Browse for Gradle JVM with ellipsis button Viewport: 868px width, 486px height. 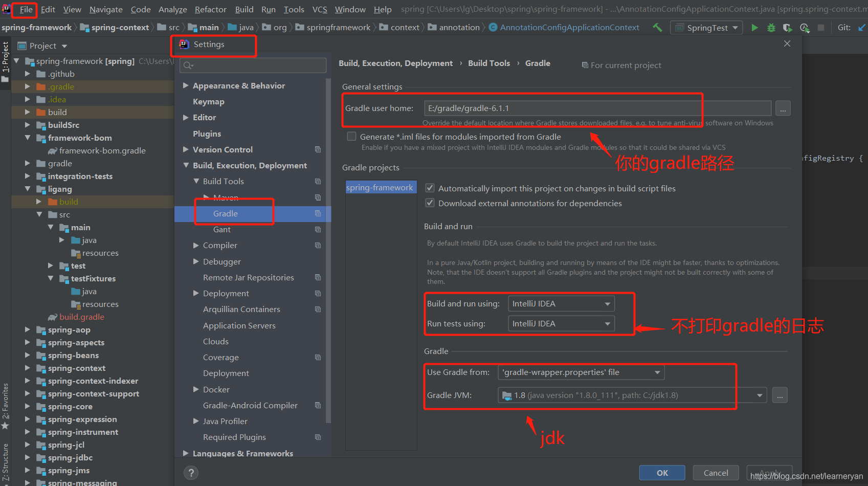pyautogui.click(x=780, y=395)
